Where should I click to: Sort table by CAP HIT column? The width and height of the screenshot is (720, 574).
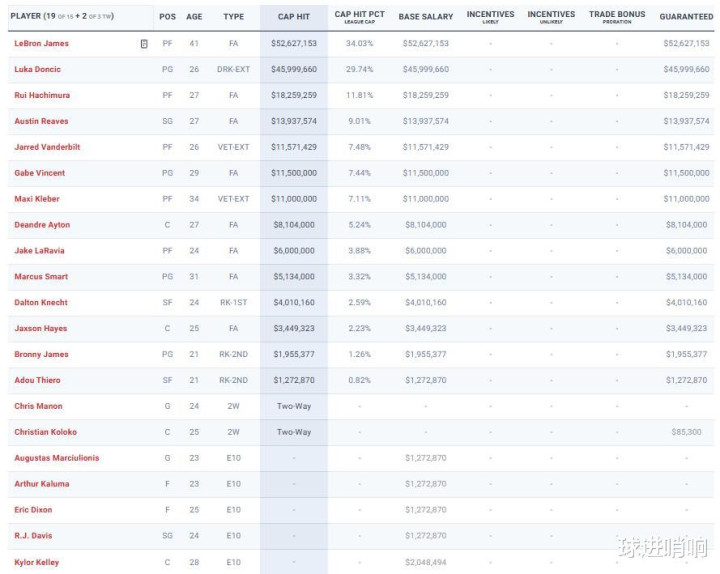(293, 17)
